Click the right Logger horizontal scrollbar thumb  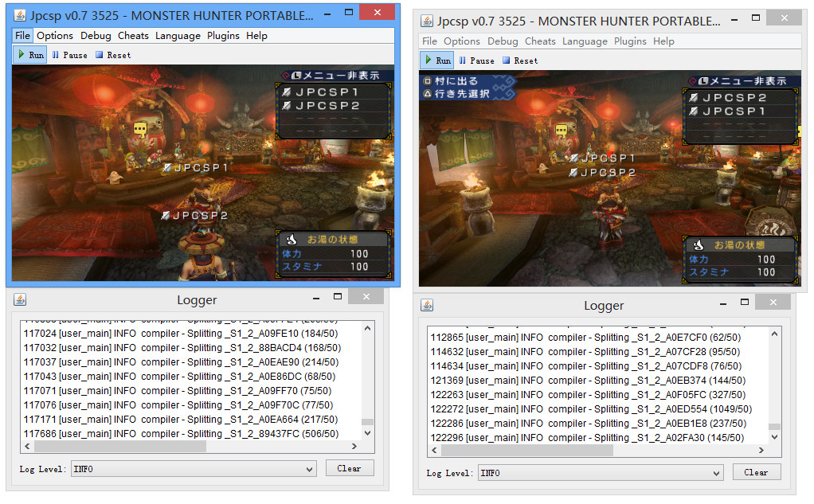click(527, 450)
